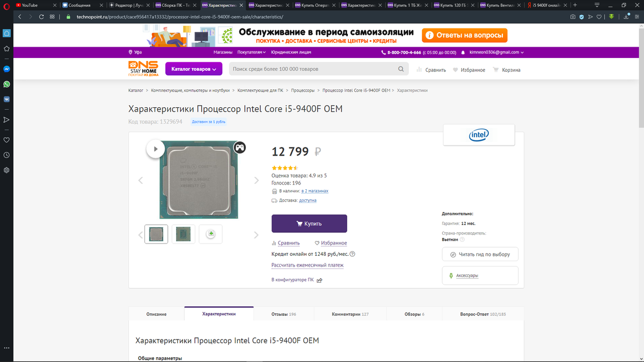Screen dimensions: 644x362
Task: Add page to bookmarks with toolbar heart
Action: coord(599,17)
